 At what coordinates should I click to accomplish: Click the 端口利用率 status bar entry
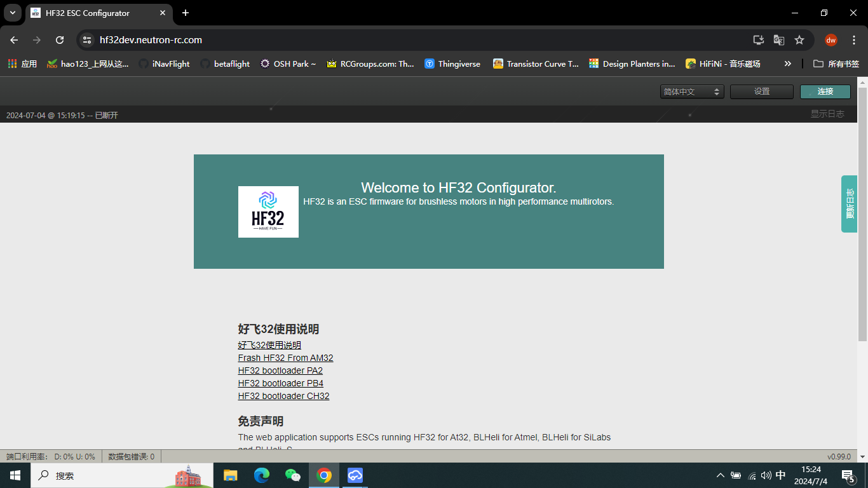[x=51, y=456]
